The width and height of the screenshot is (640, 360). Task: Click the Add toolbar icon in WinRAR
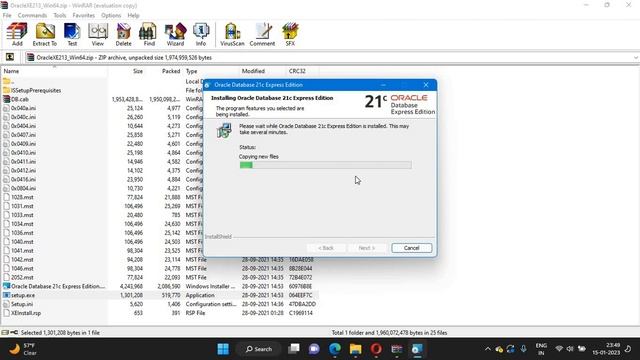(17, 34)
